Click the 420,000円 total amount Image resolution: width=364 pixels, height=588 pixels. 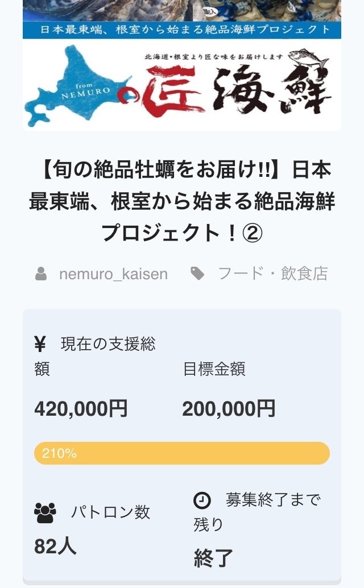click(81, 408)
